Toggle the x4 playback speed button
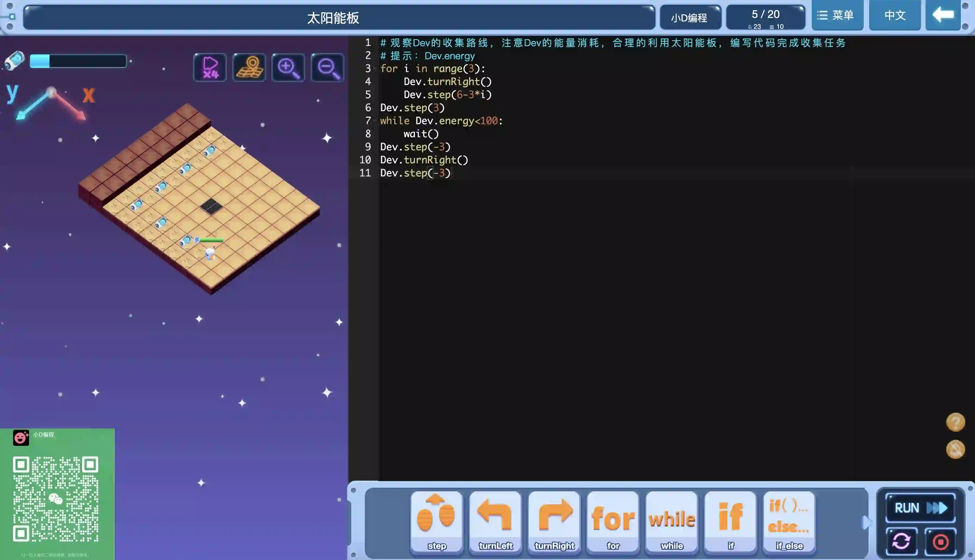This screenshot has width=975, height=560. tap(210, 67)
